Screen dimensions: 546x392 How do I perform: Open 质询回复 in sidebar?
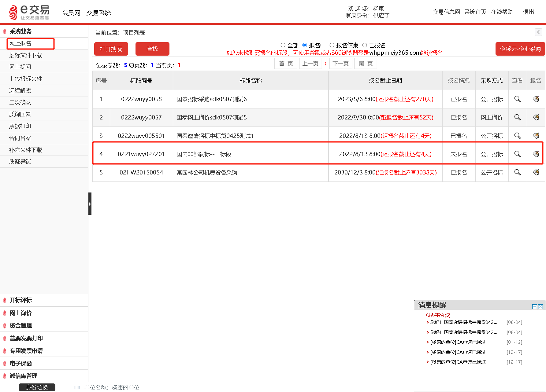[20, 114]
